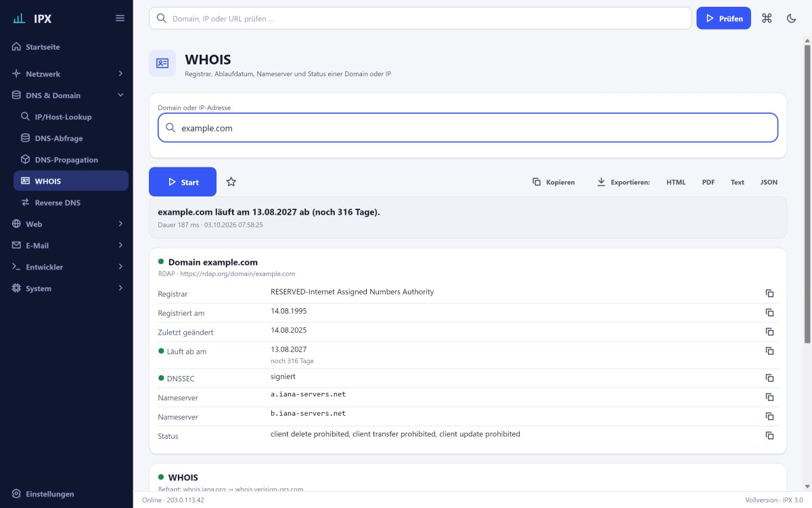812x508 pixels.
Task: Open Startseite in sidebar
Action: point(66,47)
